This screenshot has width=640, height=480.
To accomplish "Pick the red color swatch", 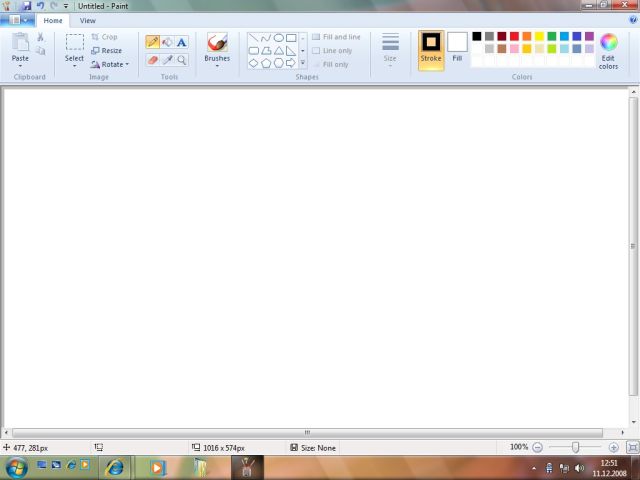I will (x=514, y=36).
